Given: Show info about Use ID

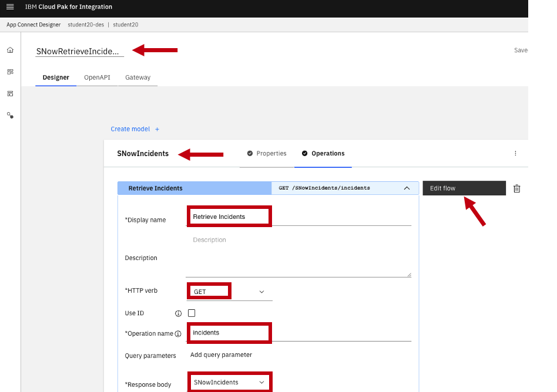Looking at the screenshot, I should coord(178,313).
